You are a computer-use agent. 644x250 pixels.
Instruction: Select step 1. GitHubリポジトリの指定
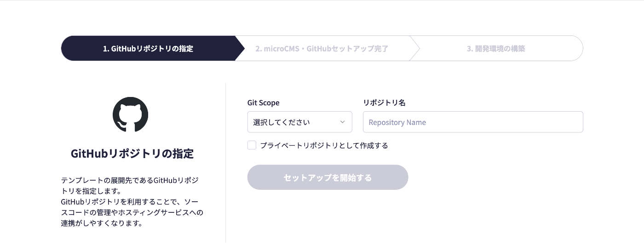[x=148, y=48]
